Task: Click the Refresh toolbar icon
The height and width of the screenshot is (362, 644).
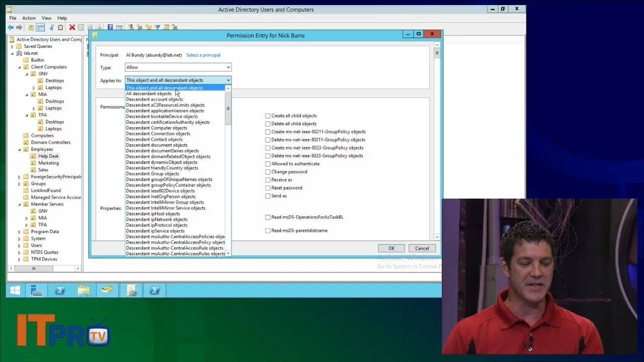Action: click(x=90, y=27)
